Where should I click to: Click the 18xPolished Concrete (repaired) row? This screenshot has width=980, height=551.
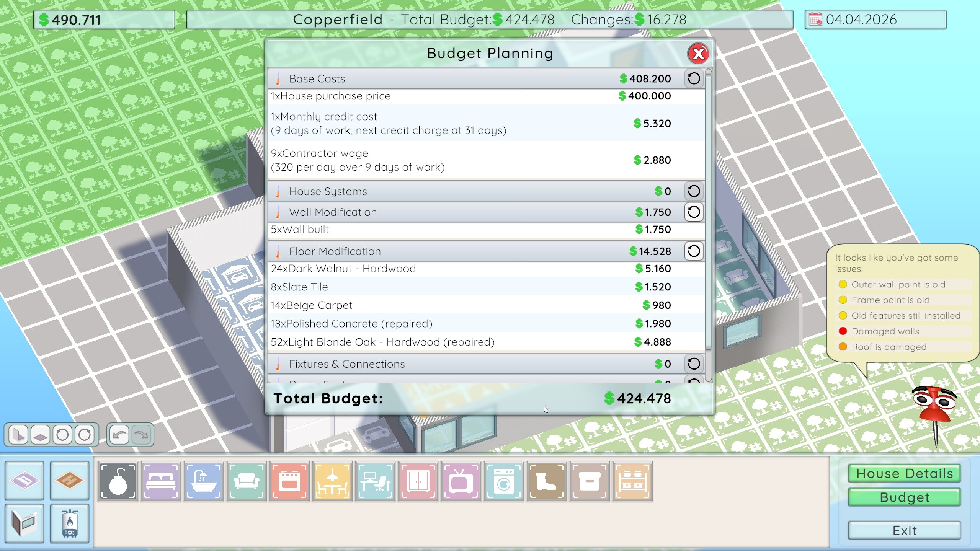pyautogui.click(x=486, y=324)
